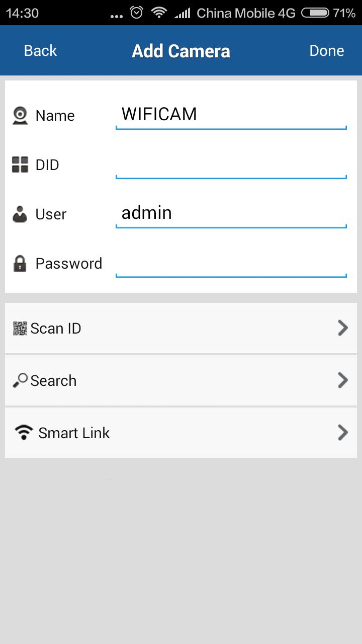Expand the Scan ID chevron arrow
362x644 pixels.
pos(343,328)
